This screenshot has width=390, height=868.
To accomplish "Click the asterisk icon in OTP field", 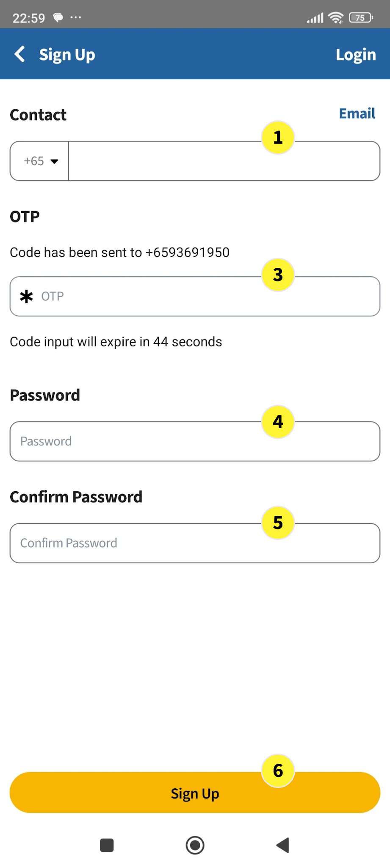I will 26,296.
